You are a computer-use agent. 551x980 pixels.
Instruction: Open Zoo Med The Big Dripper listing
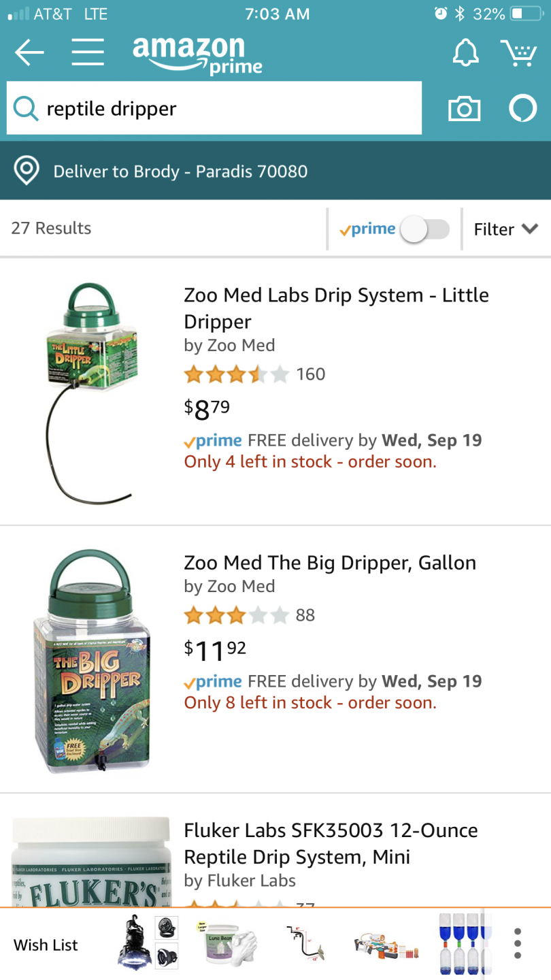(330, 563)
